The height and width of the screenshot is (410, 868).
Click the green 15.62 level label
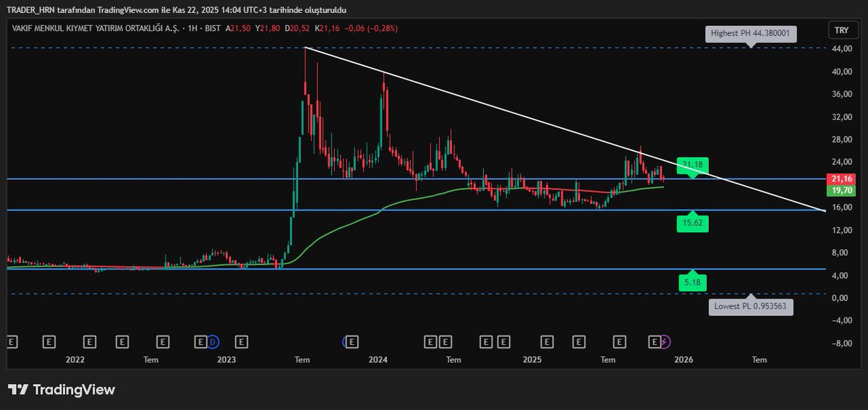click(x=693, y=224)
